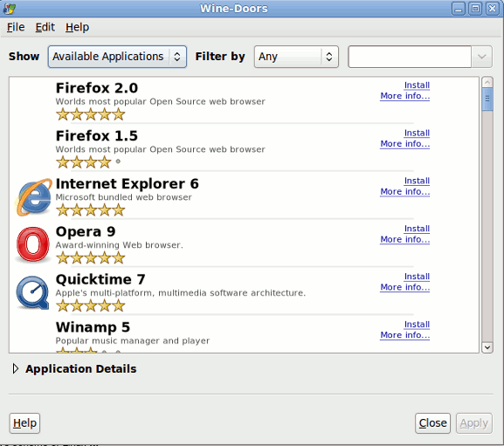The height and width of the screenshot is (446, 504).
Task: Expand the search combo box arrow
Action: point(481,57)
